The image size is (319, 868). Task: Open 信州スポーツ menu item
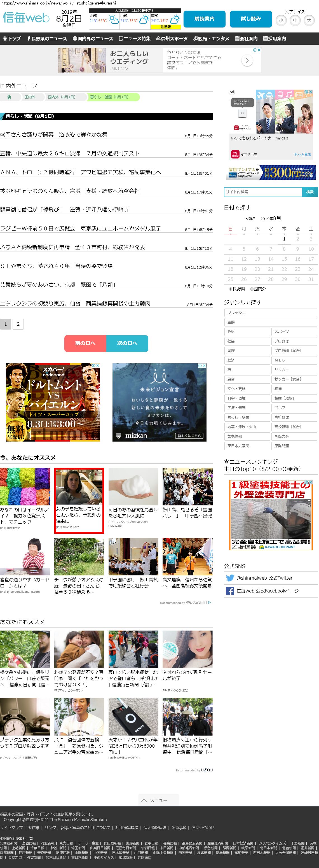[172, 39]
